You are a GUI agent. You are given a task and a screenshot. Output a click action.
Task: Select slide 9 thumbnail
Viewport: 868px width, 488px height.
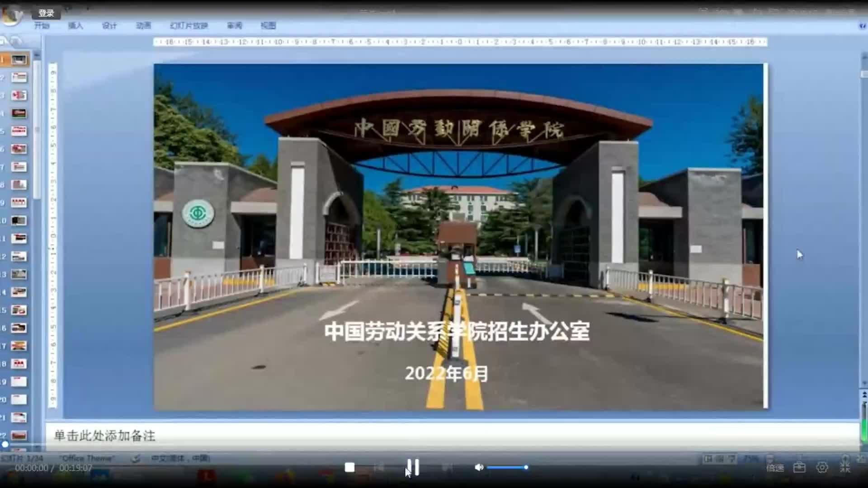click(19, 202)
